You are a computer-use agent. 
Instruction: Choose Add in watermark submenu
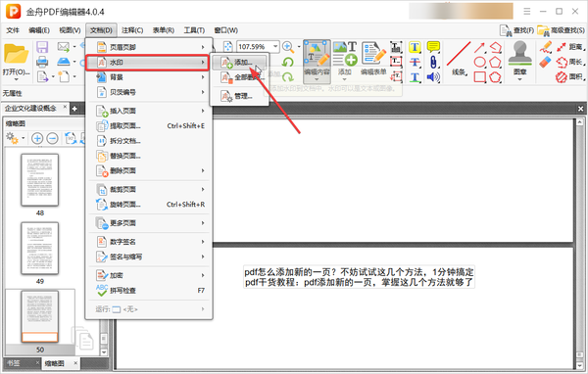coord(239,63)
